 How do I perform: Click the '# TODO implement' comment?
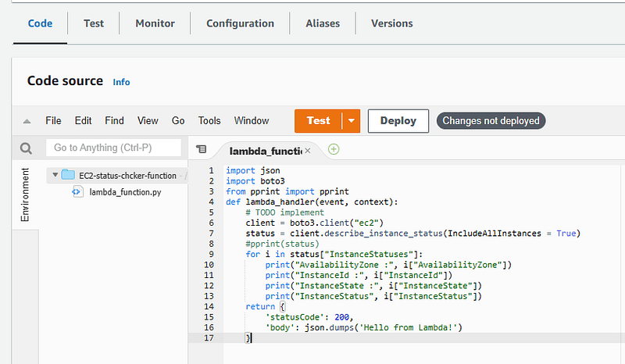pos(284,212)
